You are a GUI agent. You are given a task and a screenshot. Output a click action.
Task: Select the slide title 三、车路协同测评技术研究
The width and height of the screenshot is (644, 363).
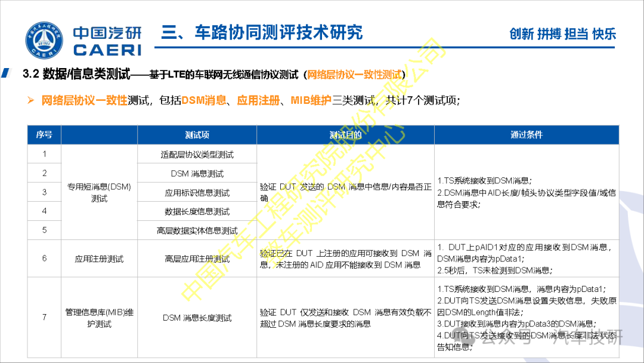coord(262,32)
